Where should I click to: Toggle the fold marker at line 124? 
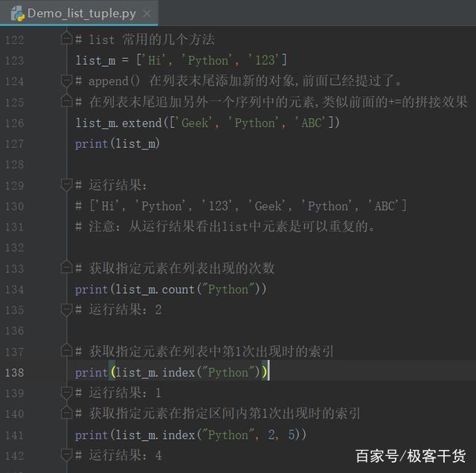(66, 82)
